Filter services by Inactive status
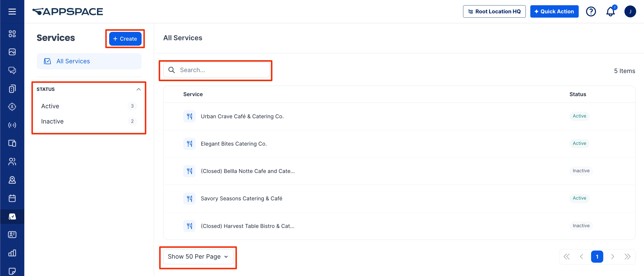This screenshot has width=644, height=276. [52, 121]
